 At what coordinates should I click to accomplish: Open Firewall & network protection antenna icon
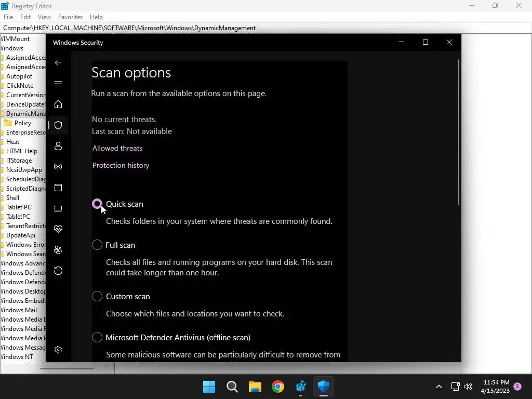click(x=58, y=167)
